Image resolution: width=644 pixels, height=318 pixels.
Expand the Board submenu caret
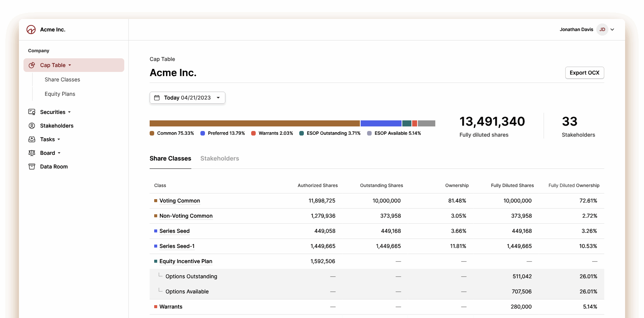tap(59, 153)
